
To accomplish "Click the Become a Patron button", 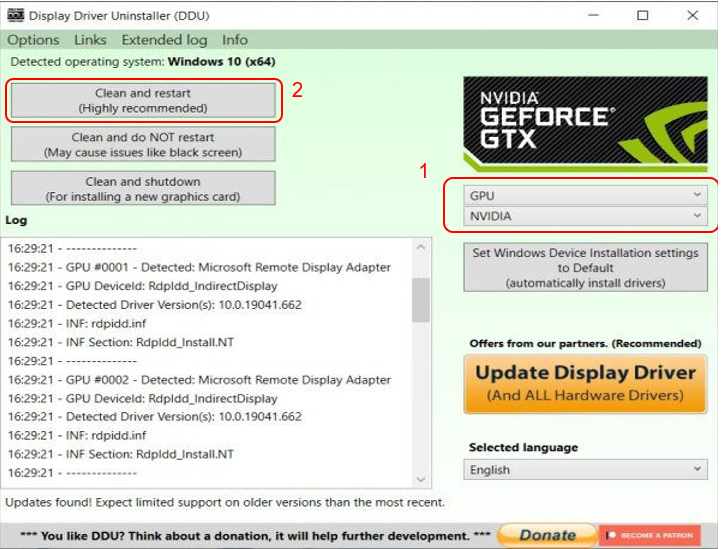I will click(650, 535).
